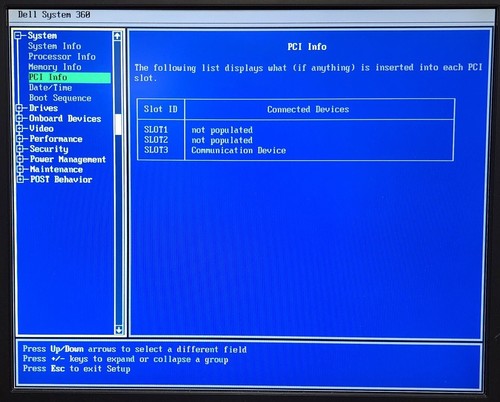
Task: Click the SLOT2 cell
Action: (156, 140)
